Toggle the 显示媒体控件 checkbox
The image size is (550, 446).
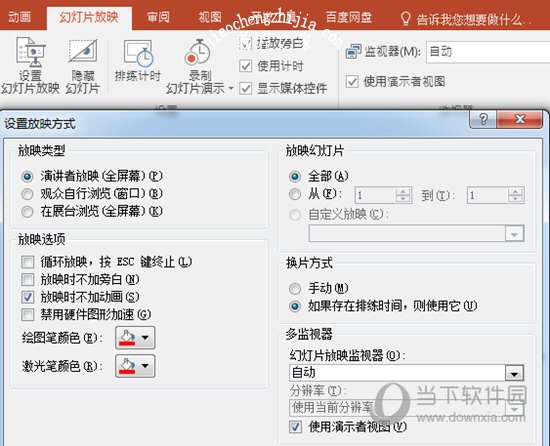[x=246, y=88]
